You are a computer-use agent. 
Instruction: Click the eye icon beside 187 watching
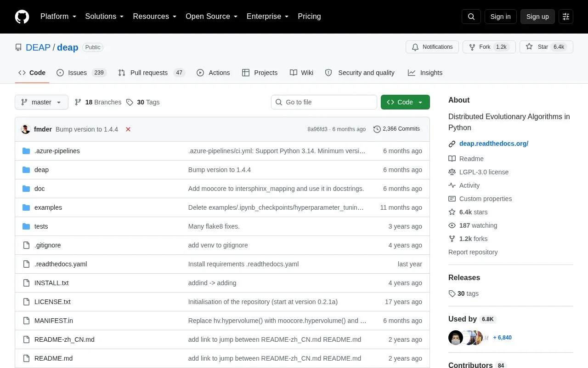(452, 225)
